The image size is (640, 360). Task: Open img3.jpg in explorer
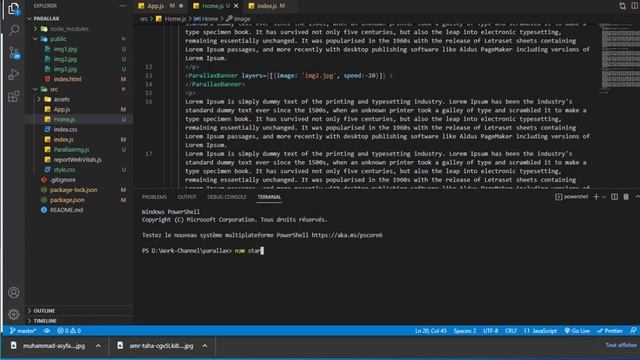(65, 69)
